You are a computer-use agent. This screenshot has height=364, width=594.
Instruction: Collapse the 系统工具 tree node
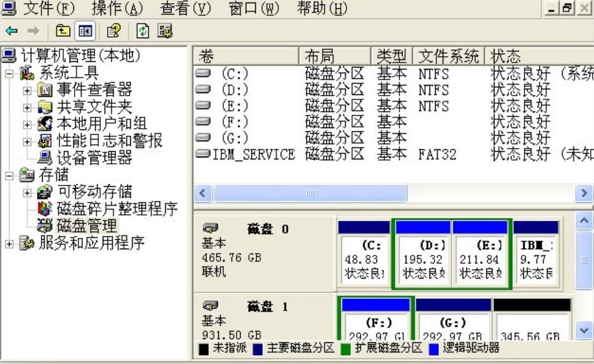pyautogui.click(x=9, y=73)
